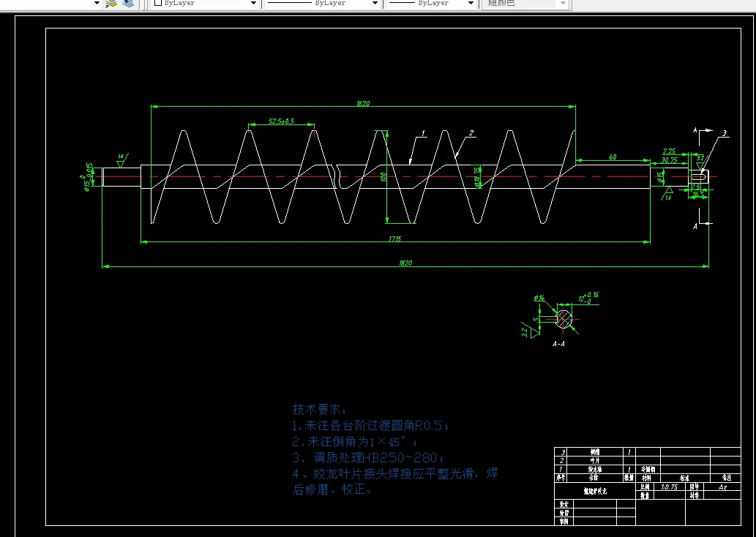Viewport: 756px width, 537px height.
Task: Select the red shaft centerline
Action: pyautogui.click(x=405, y=176)
